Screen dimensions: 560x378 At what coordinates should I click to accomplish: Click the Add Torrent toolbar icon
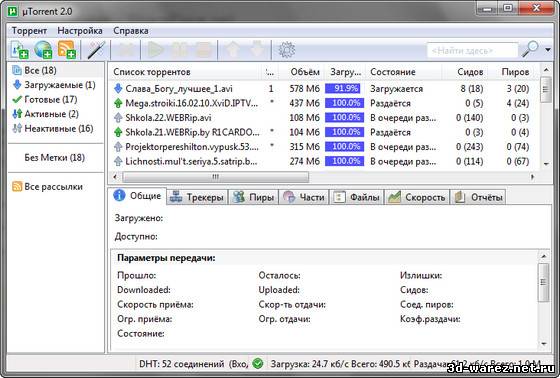[x=20, y=50]
